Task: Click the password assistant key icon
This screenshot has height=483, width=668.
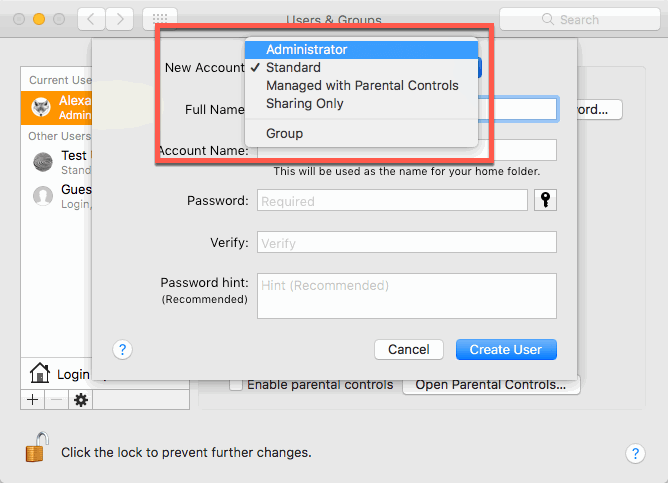Action: point(545,200)
